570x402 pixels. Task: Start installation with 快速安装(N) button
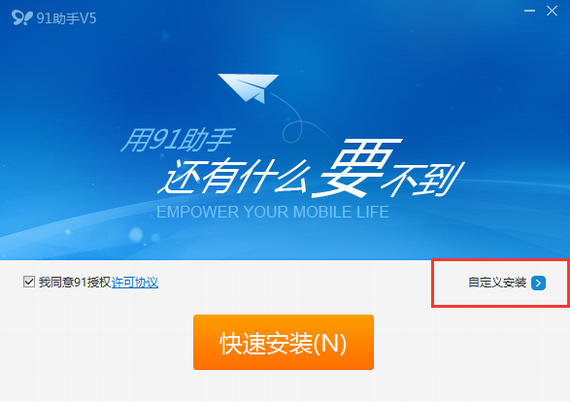284,342
